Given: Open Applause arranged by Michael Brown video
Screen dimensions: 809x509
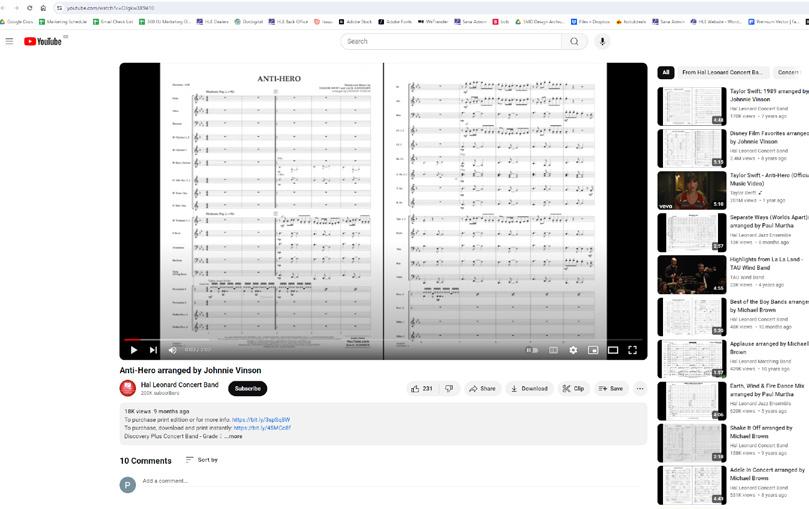Looking at the screenshot, I should point(692,359).
